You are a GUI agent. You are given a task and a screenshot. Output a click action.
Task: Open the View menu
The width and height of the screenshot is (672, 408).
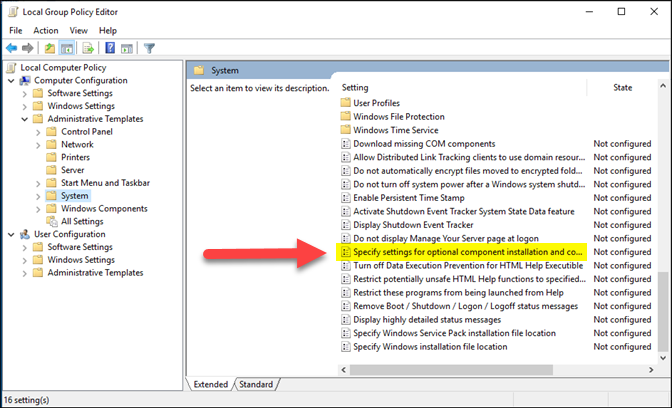79,30
